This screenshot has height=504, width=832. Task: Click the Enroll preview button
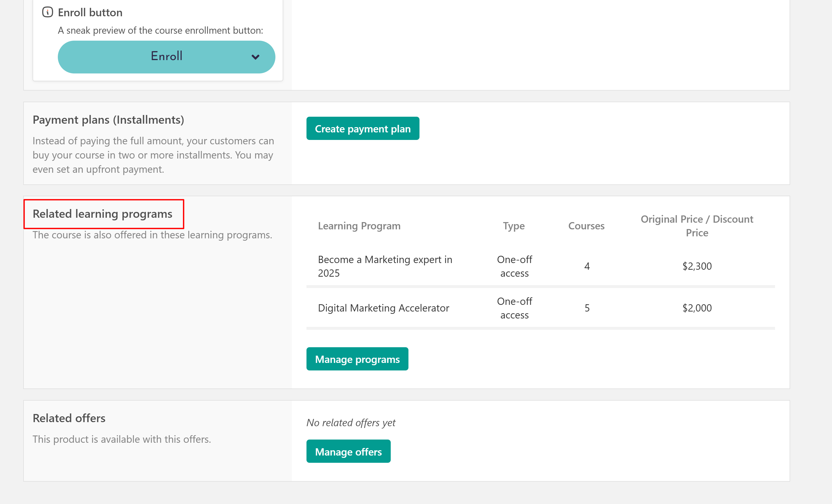[x=166, y=57]
